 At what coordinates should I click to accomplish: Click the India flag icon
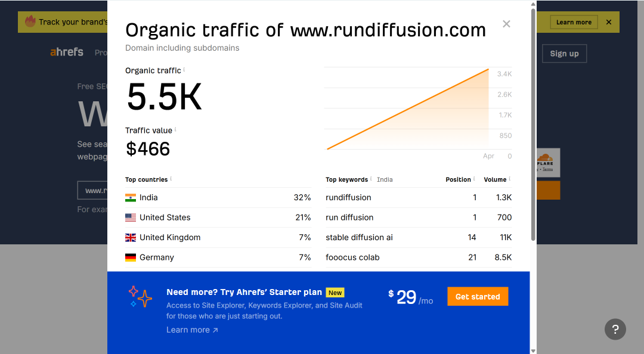point(131,197)
